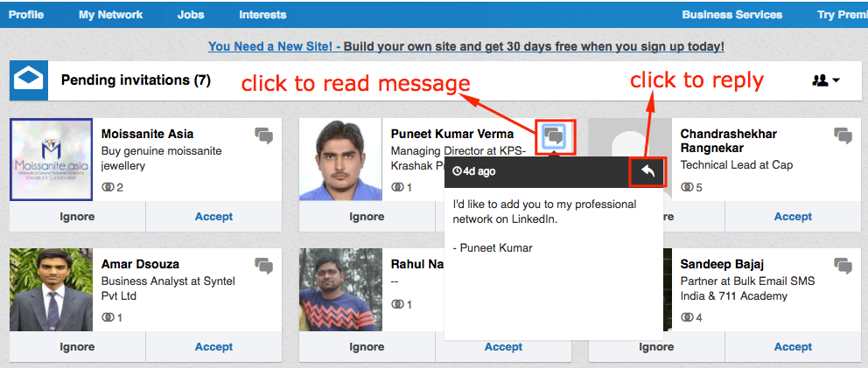Click the name Puneet Kumar Verma

click(x=452, y=134)
